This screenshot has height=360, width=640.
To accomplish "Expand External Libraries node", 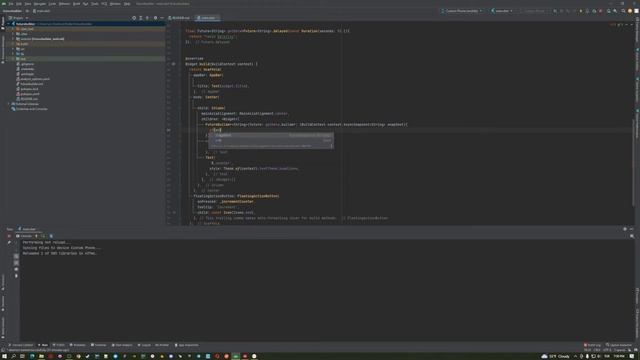I will coord(9,104).
